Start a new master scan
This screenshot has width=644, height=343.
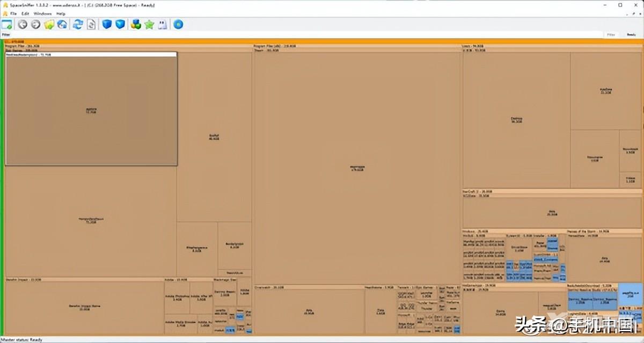point(78,24)
